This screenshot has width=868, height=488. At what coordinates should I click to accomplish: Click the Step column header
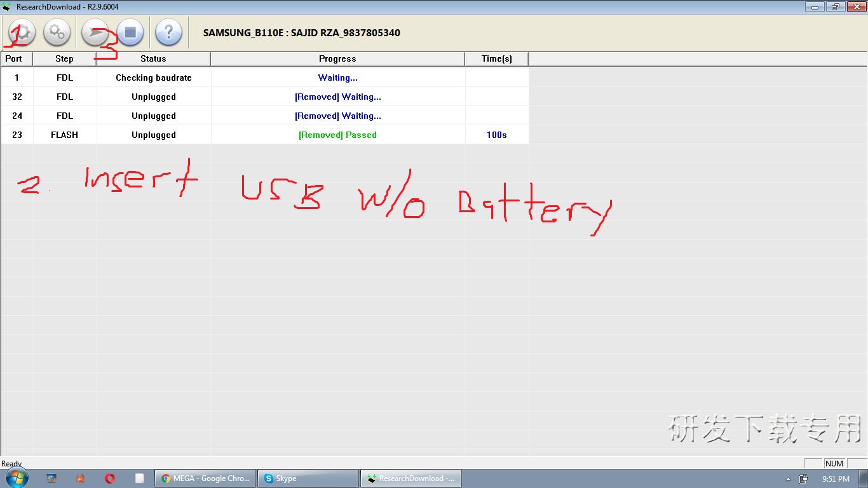pyautogui.click(x=64, y=58)
